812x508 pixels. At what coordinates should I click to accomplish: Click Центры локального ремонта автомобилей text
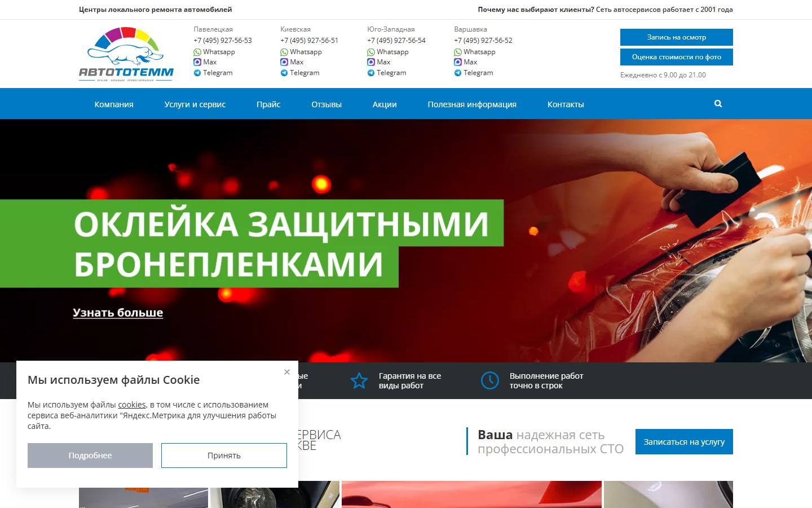click(156, 10)
